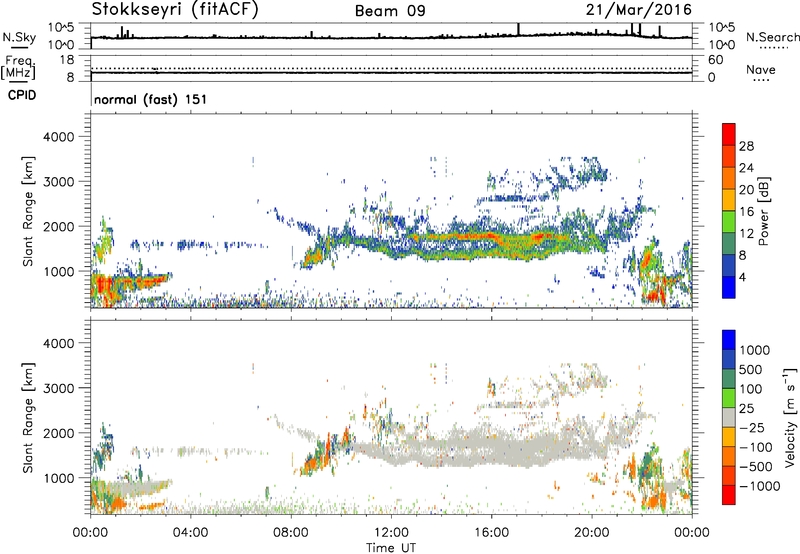This screenshot has width=800, height=554.
Task: Click the '-1000' label on the velocity colorbar
Action: click(759, 486)
